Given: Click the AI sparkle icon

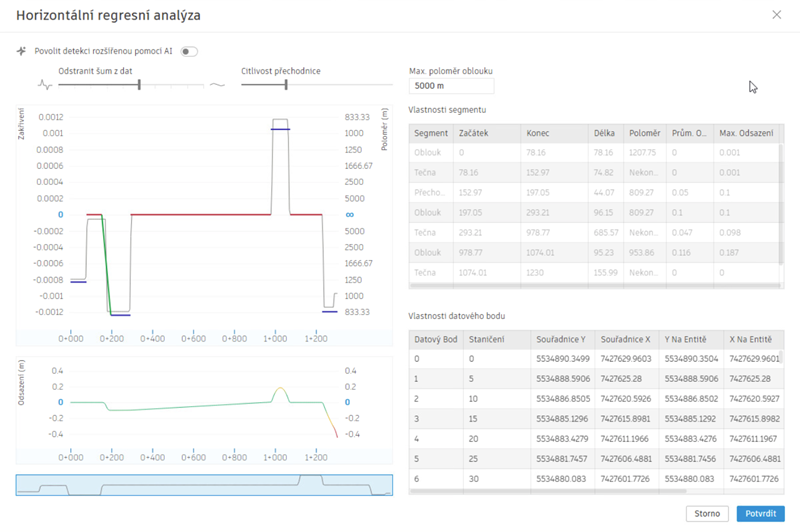Looking at the screenshot, I should [x=21, y=51].
